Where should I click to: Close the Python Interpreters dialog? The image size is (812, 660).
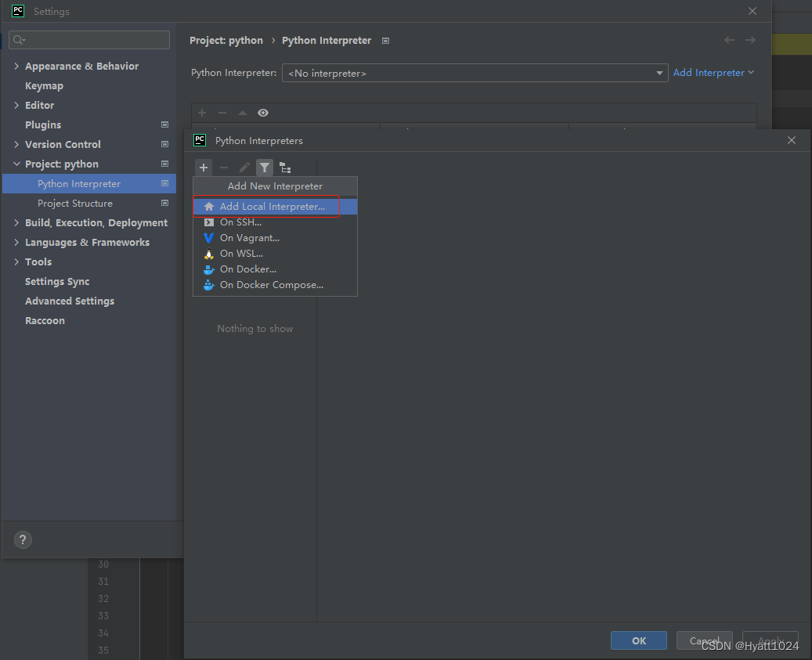(792, 140)
